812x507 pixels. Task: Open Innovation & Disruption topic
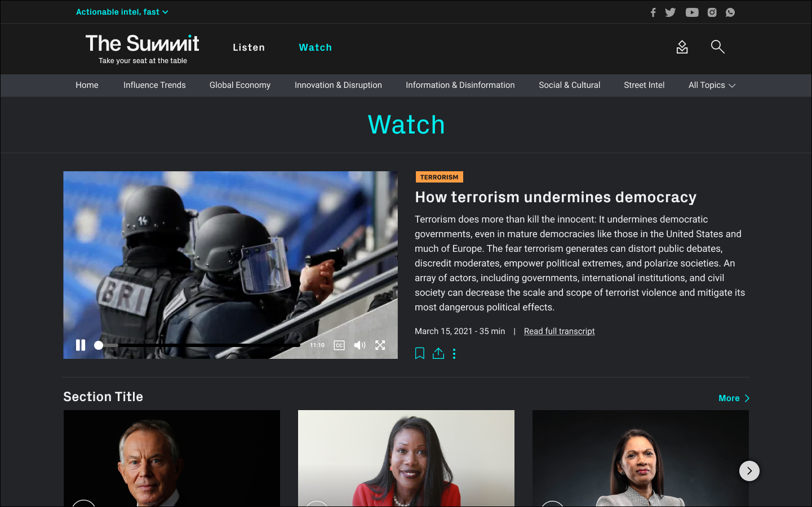pyautogui.click(x=338, y=85)
